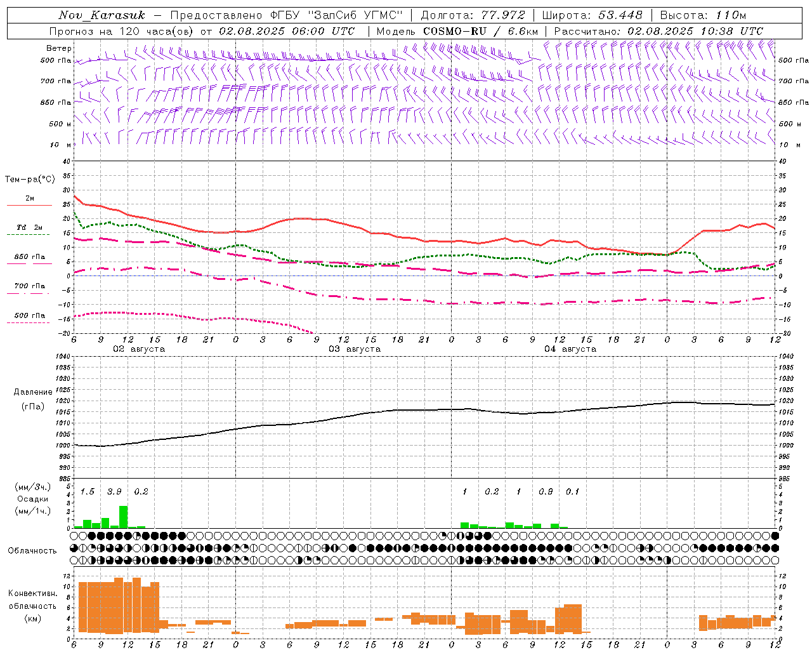Click the tallest green precipitation bar near 12h

coord(124,517)
